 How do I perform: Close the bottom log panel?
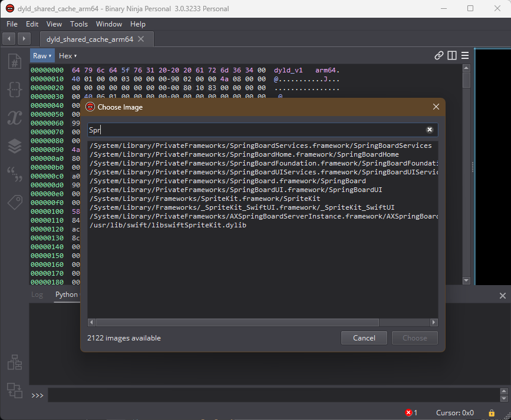[x=503, y=296]
